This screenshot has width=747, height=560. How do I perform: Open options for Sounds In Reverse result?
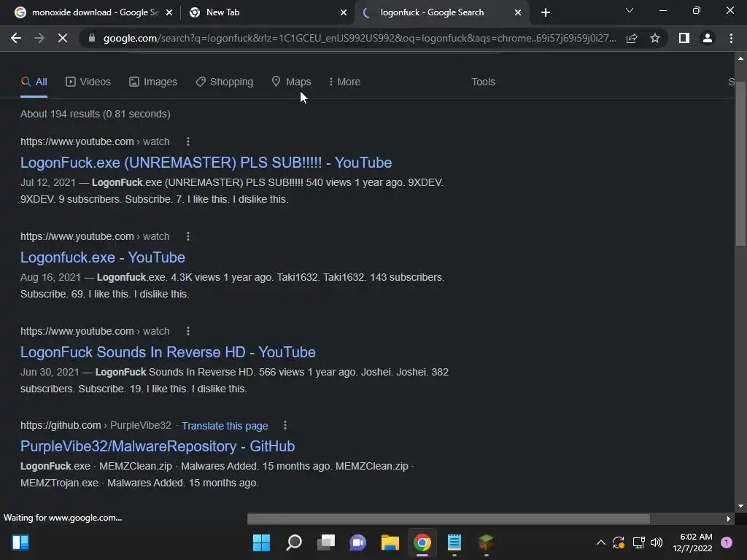(188, 331)
